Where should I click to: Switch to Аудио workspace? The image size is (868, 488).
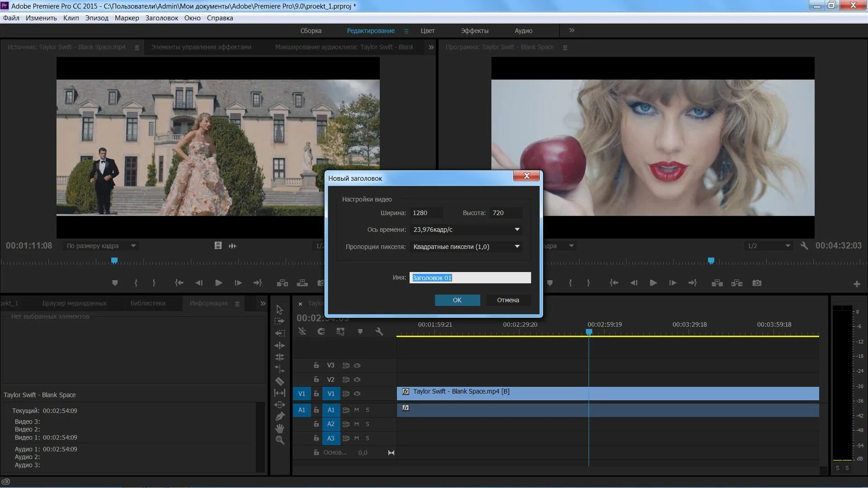524,31
